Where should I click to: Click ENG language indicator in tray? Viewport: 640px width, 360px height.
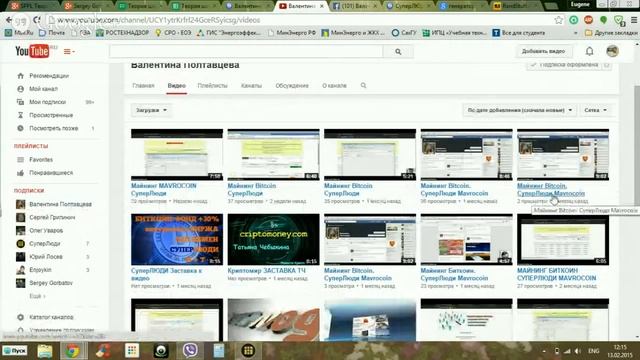tap(593, 351)
